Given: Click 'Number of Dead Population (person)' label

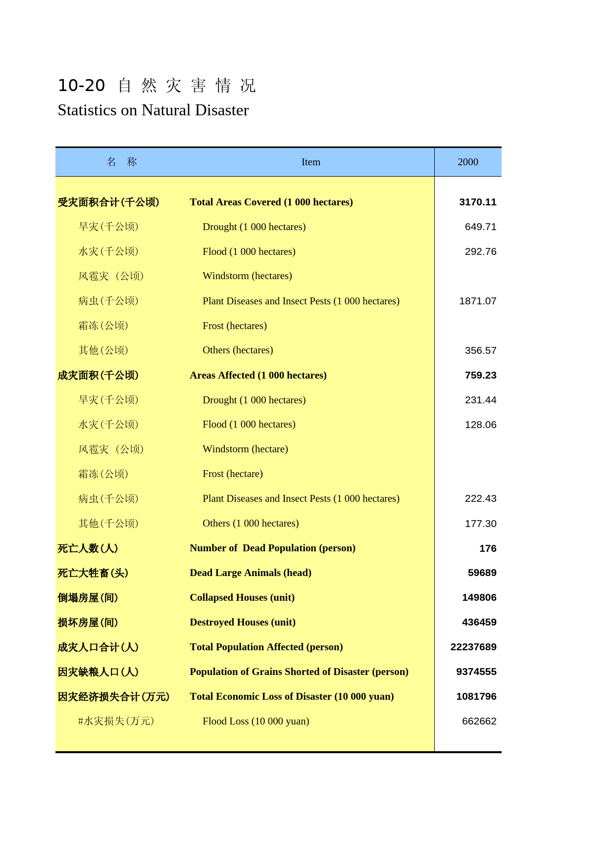Looking at the screenshot, I should point(272,548).
